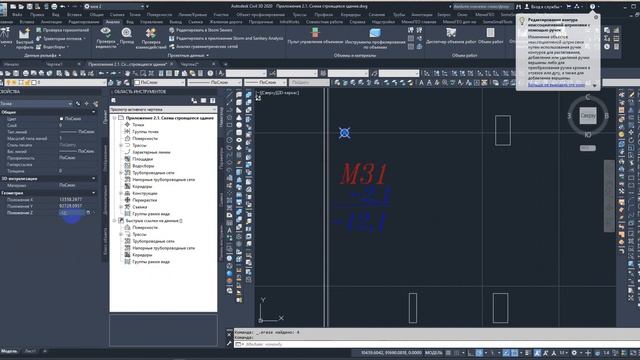Select the Коридоры node under the drawing
This screenshot has height=360, width=640.
click(x=142, y=186)
